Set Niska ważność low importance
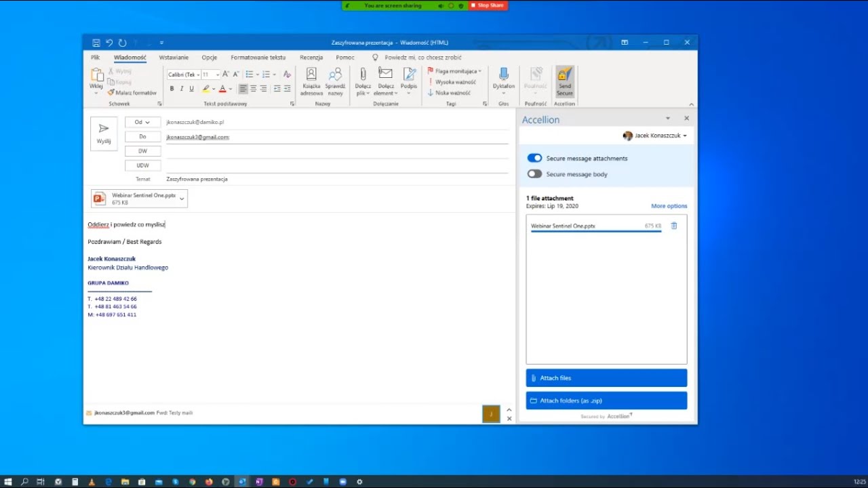 (x=449, y=93)
